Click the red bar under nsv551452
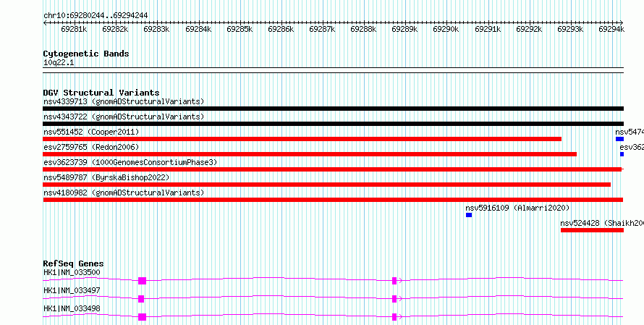This screenshot has height=325, width=644. tap(302, 139)
